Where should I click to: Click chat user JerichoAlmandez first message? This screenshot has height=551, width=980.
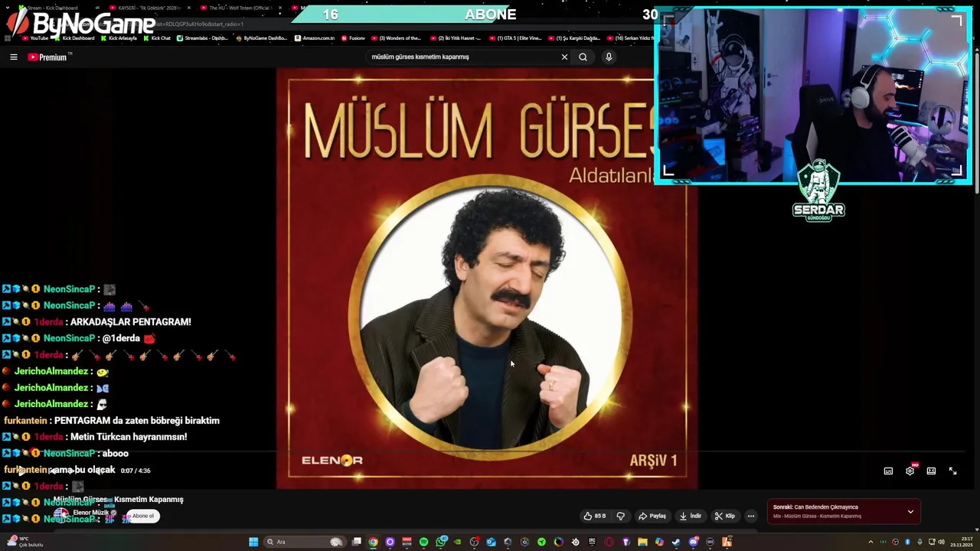[x=51, y=371]
